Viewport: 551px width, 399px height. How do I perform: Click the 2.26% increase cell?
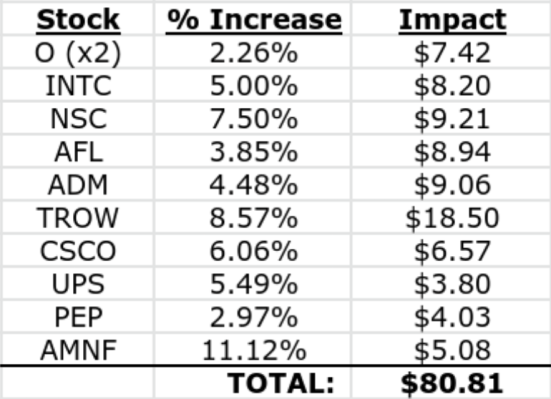pos(253,52)
